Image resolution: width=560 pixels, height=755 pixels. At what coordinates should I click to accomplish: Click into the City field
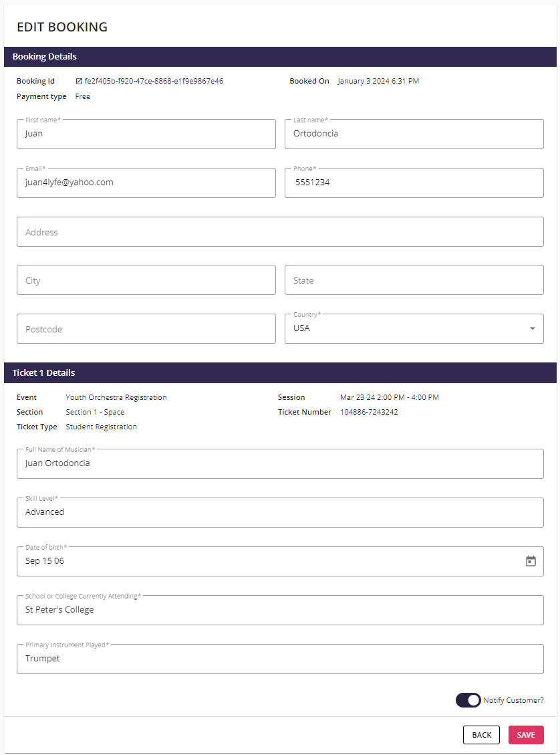[x=146, y=280]
